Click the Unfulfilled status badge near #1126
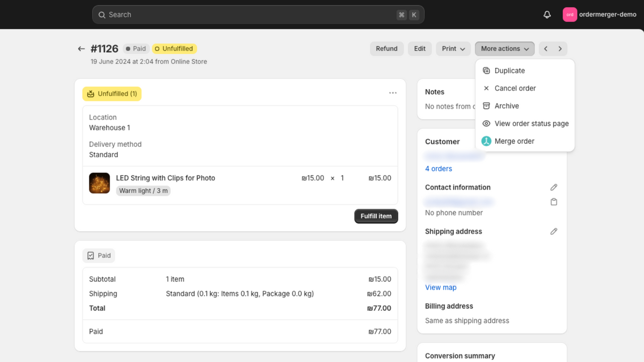 (x=174, y=49)
